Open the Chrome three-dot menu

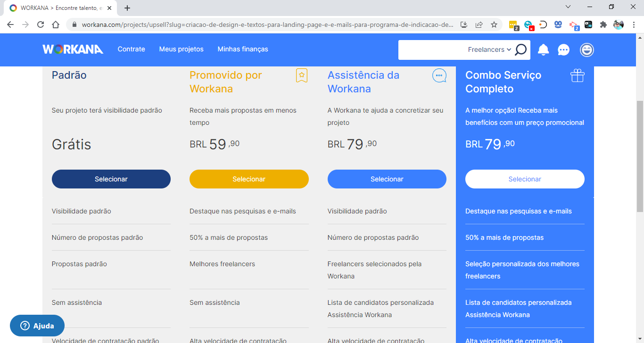point(634,24)
